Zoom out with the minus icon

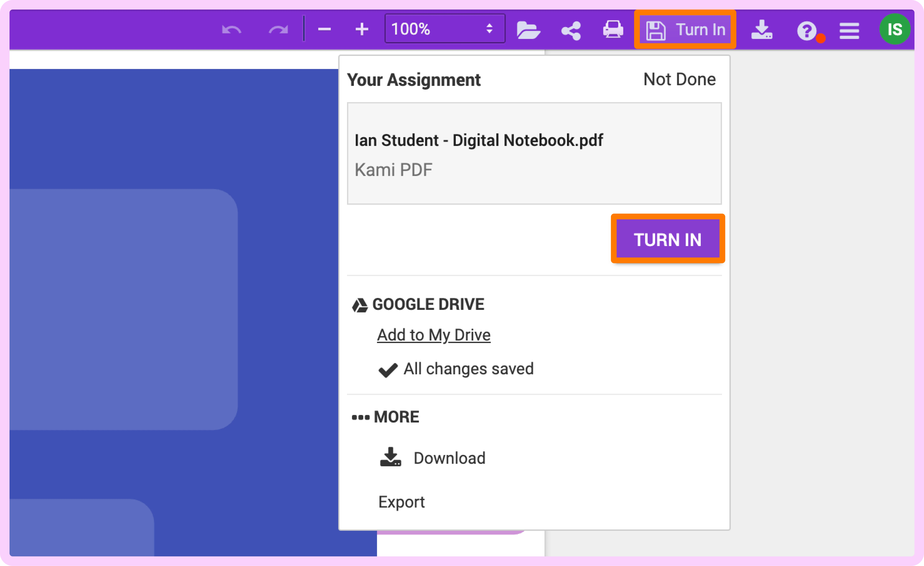pos(324,29)
